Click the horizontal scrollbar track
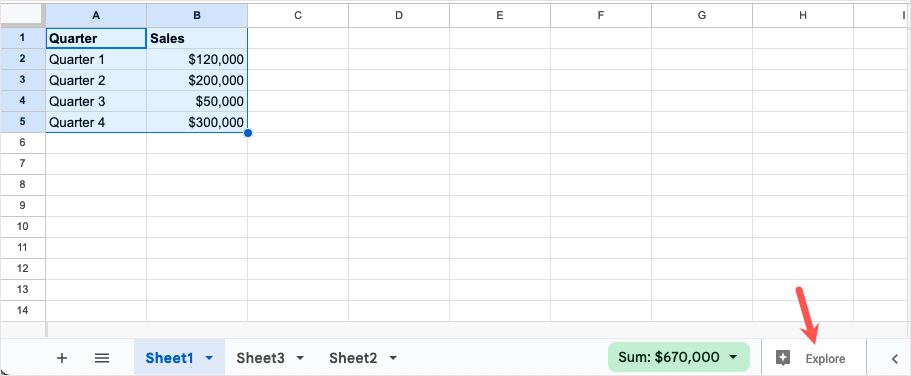 (x=476, y=330)
